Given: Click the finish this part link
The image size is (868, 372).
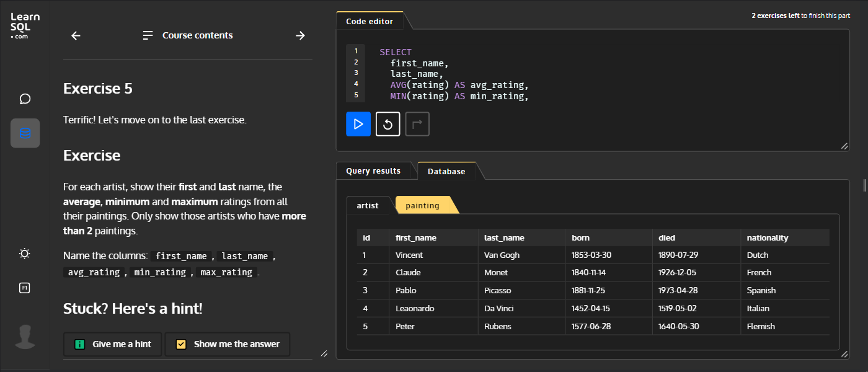Looking at the screenshot, I should (830, 15).
